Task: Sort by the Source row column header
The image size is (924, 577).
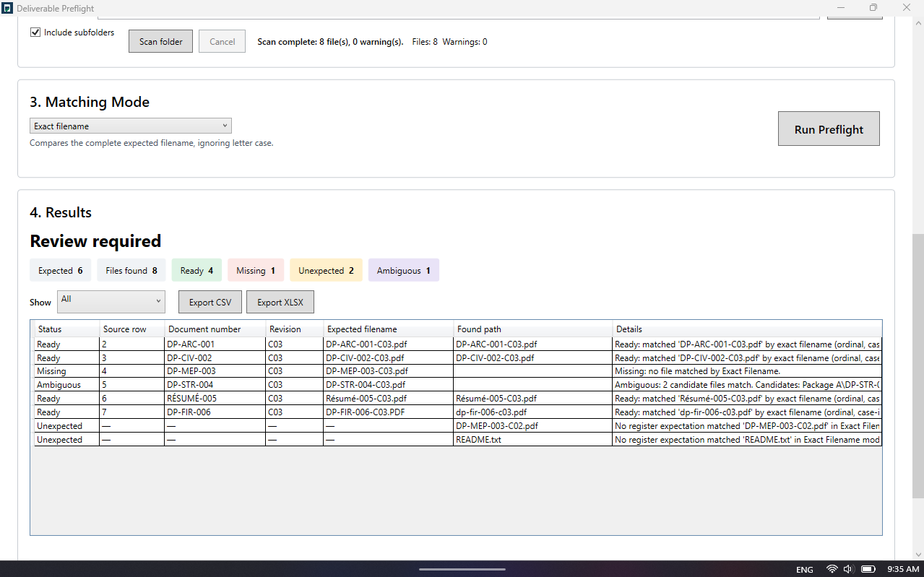Action: point(131,329)
